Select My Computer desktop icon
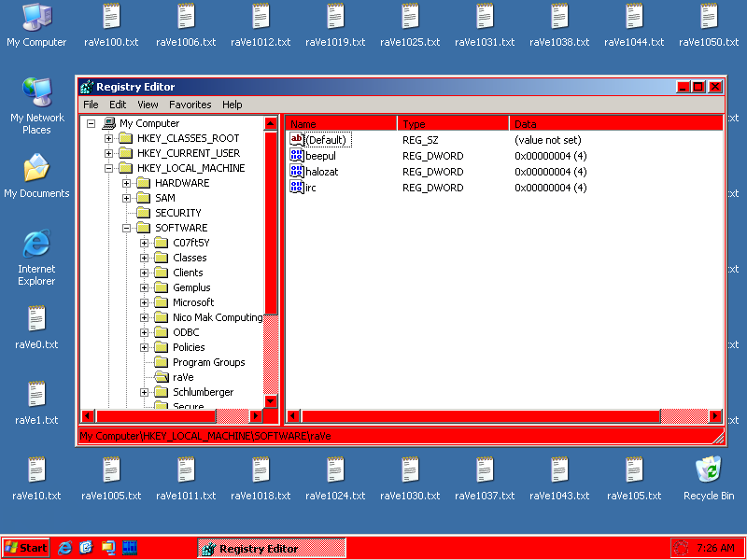 click(x=36, y=25)
